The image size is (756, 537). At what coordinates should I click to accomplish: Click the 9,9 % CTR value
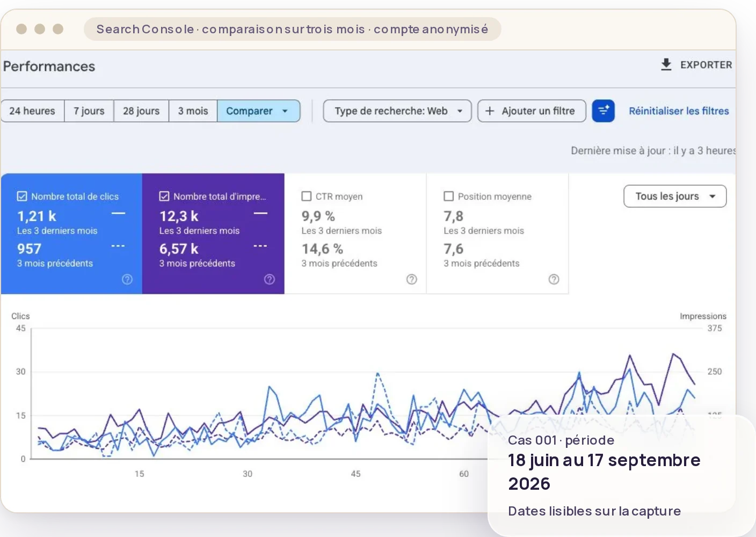[x=318, y=216]
